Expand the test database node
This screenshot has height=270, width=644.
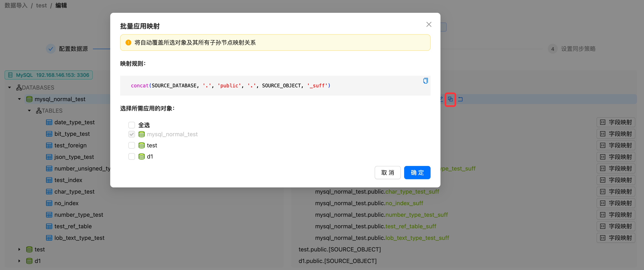[x=19, y=249]
